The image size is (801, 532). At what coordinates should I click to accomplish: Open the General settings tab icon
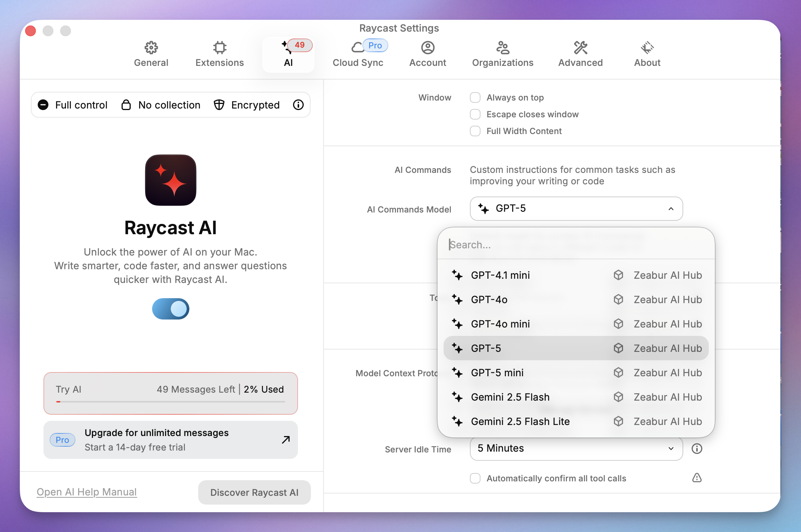coord(151,53)
